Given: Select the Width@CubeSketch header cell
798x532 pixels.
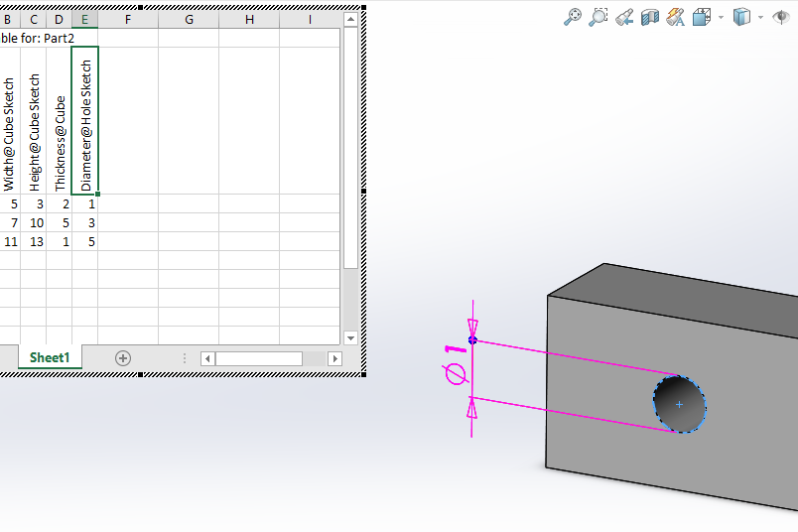Looking at the screenshot, I should 10,121.
